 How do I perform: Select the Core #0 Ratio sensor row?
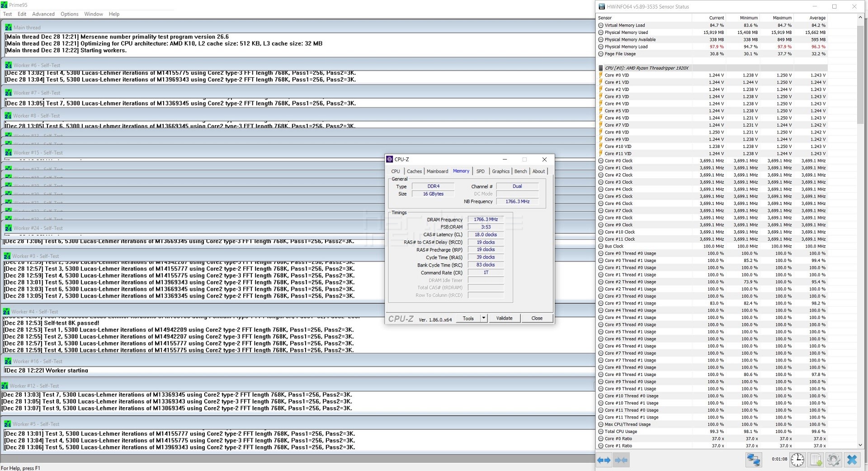(x=712, y=438)
